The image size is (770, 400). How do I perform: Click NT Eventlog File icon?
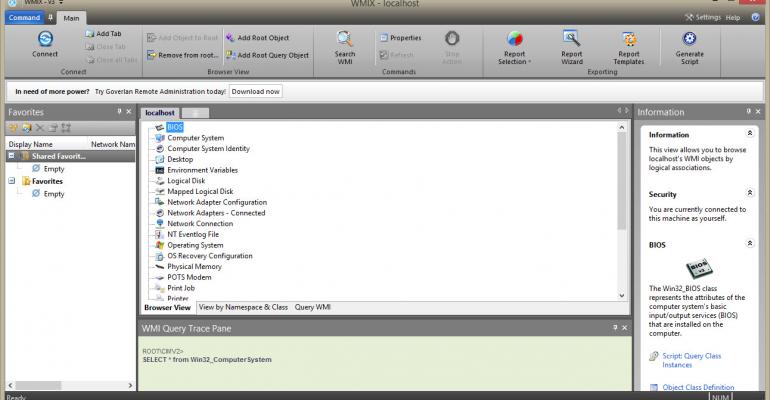click(x=160, y=235)
